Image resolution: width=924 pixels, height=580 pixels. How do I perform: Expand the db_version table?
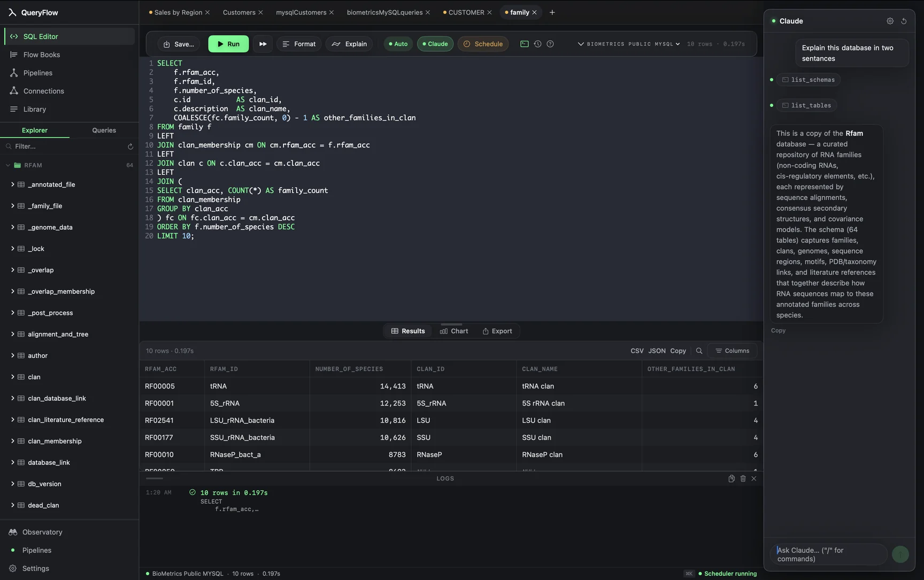coord(12,484)
